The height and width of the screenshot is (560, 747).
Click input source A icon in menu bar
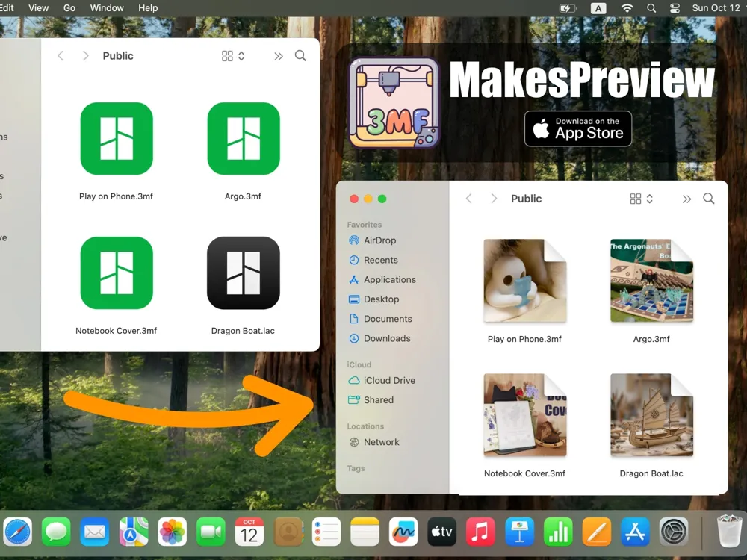pyautogui.click(x=598, y=8)
